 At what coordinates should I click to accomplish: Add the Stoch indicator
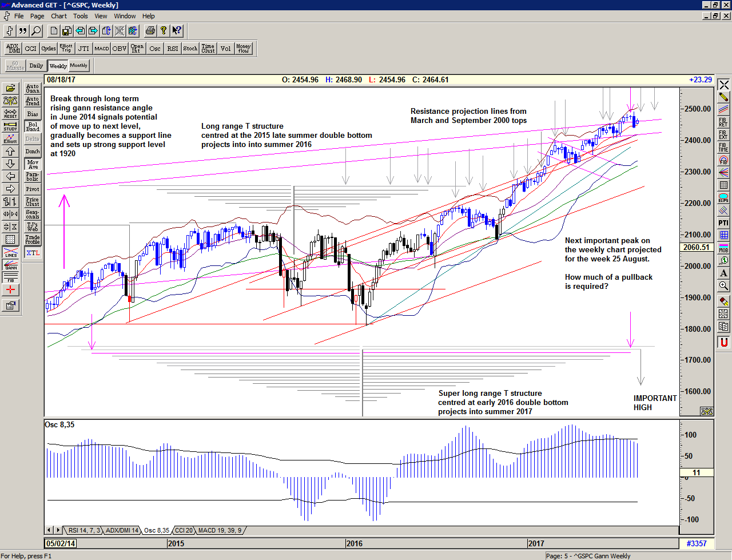[190, 49]
